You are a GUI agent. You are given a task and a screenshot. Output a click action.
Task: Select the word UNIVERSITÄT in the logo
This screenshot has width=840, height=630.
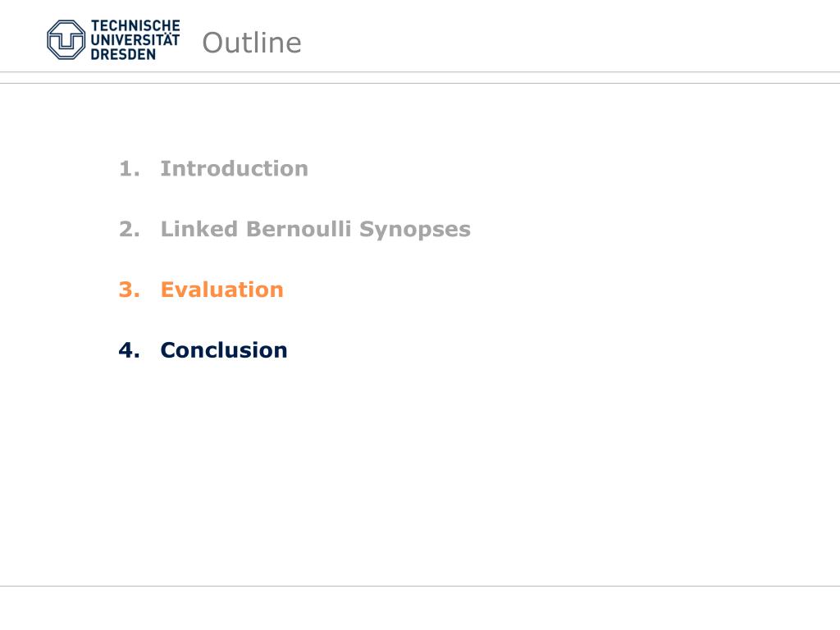click(x=135, y=39)
